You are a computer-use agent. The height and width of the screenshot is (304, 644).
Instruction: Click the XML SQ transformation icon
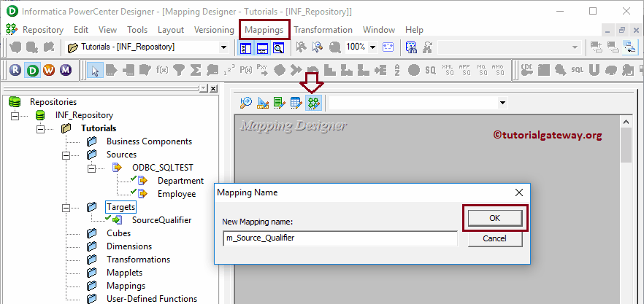click(x=448, y=70)
